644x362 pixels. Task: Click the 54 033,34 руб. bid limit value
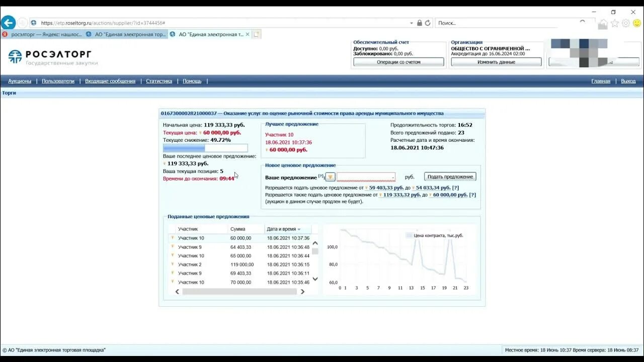point(433,188)
